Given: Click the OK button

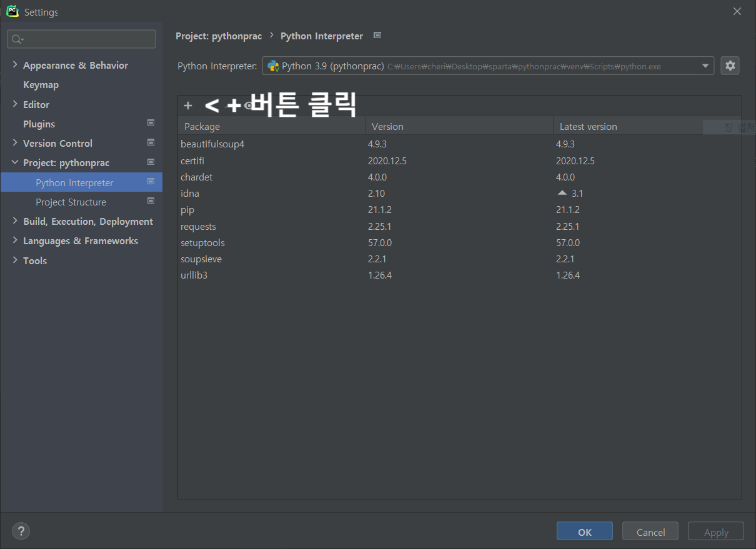Looking at the screenshot, I should (x=585, y=532).
